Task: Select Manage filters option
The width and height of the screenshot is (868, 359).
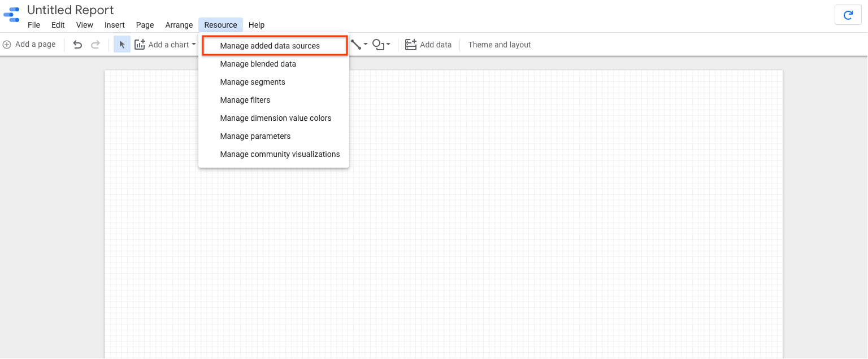Action: (x=245, y=100)
